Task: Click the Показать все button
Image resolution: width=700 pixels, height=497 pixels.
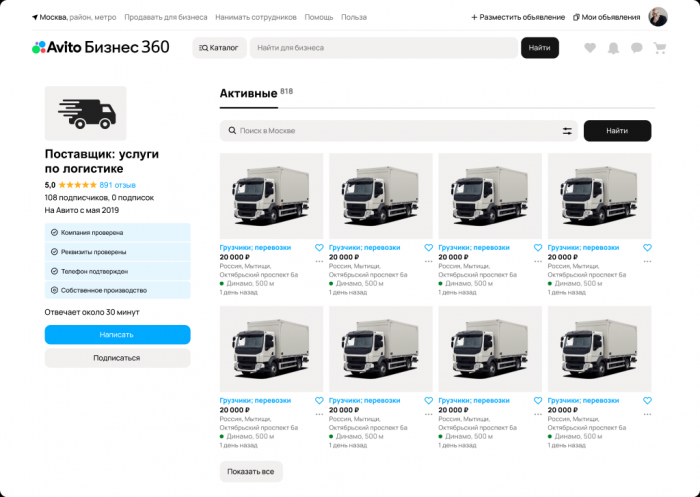Action: pyautogui.click(x=251, y=472)
